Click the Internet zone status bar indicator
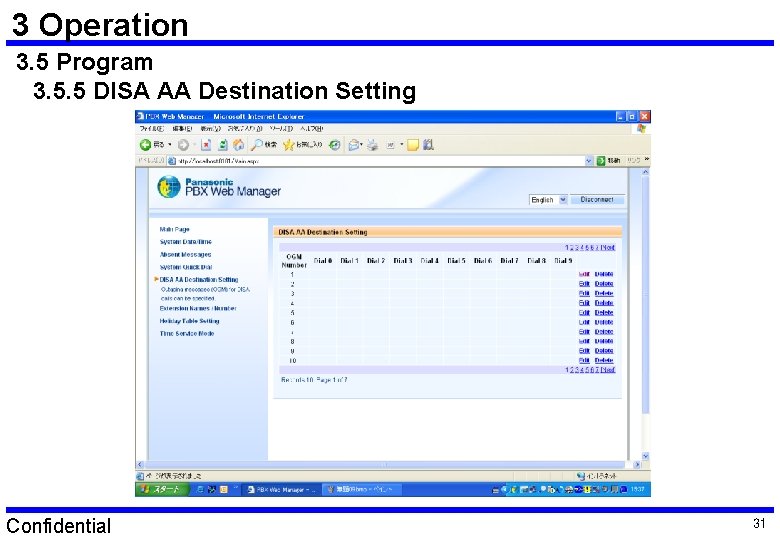Image resolution: width=780 pixels, height=540 pixels. [596, 476]
